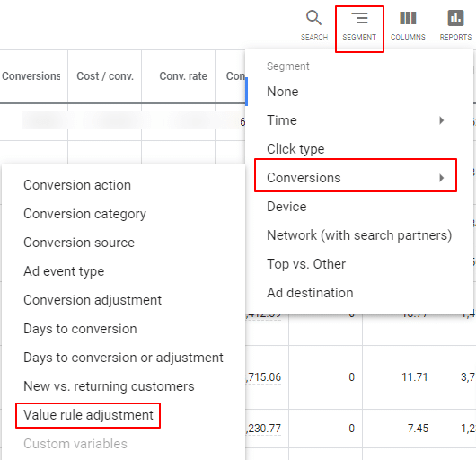Click the Segment icon in toolbar
The height and width of the screenshot is (460, 476).
359,18
